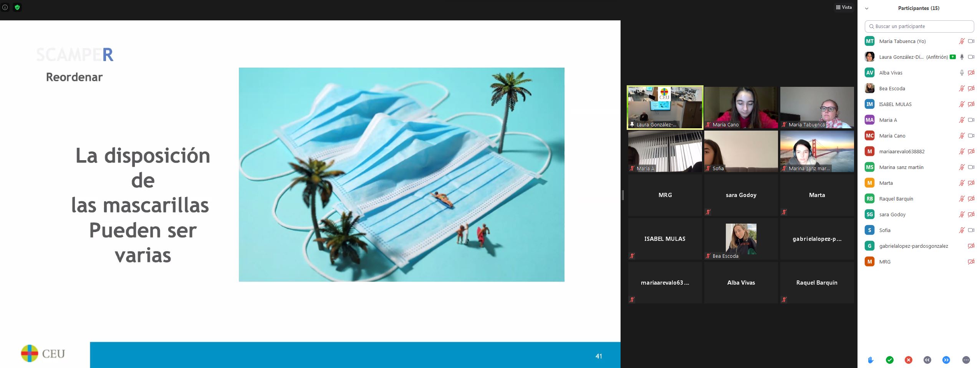Click the pinned Laura González video thumbnail
The image size is (980, 368).
click(665, 107)
